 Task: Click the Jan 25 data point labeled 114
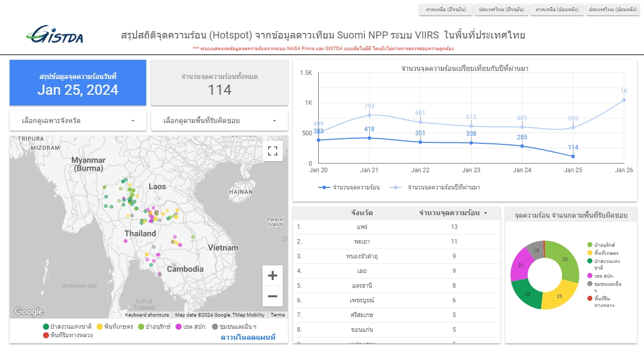pos(573,157)
